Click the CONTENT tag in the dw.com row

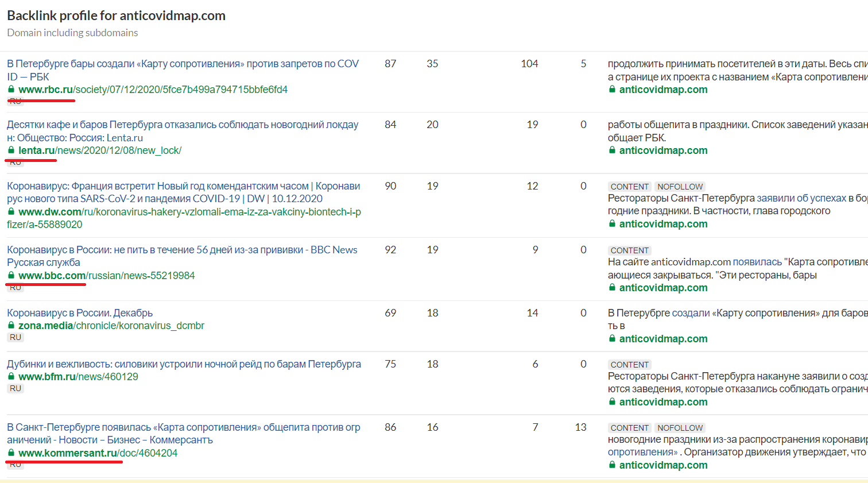click(x=630, y=187)
